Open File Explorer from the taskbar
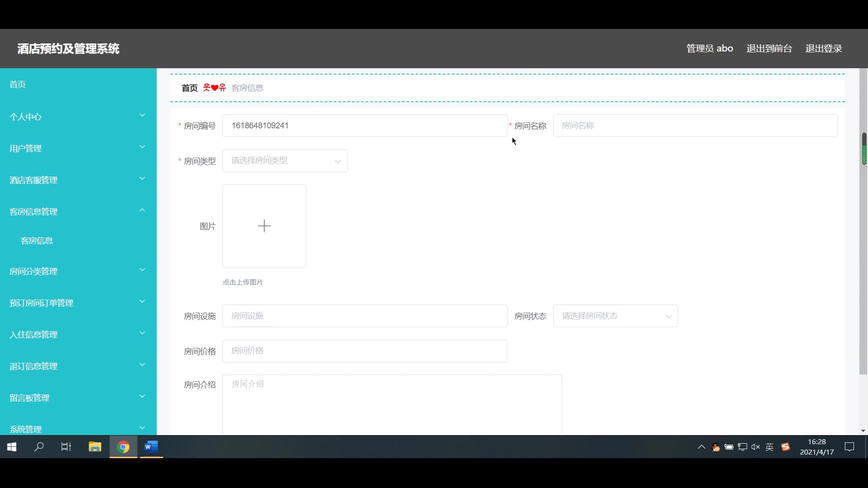 coord(95,447)
